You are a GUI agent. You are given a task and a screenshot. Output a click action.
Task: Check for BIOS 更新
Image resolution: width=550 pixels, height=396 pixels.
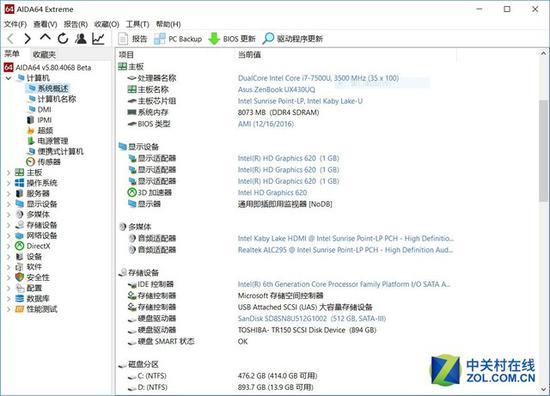pyautogui.click(x=232, y=39)
